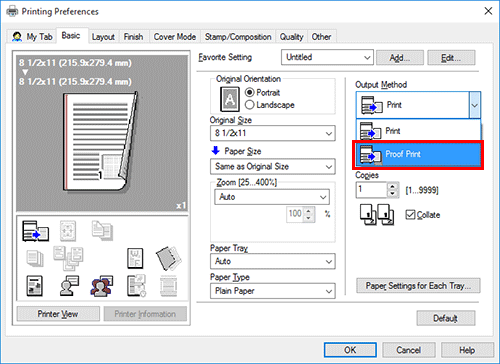This screenshot has width=500, height=364.
Task: Expand the Paper Type Plain Paper dropdown
Action: coord(273,291)
